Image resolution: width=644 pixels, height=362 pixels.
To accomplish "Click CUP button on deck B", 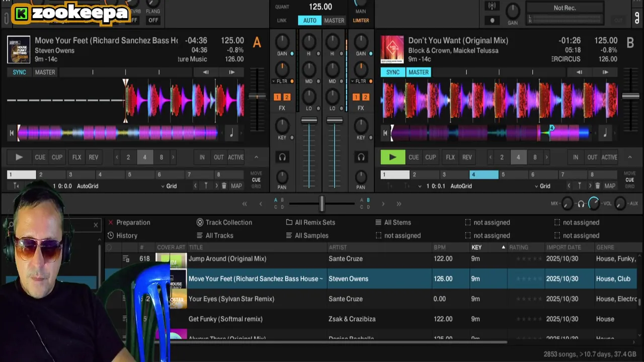I will click(x=430, y=157).
